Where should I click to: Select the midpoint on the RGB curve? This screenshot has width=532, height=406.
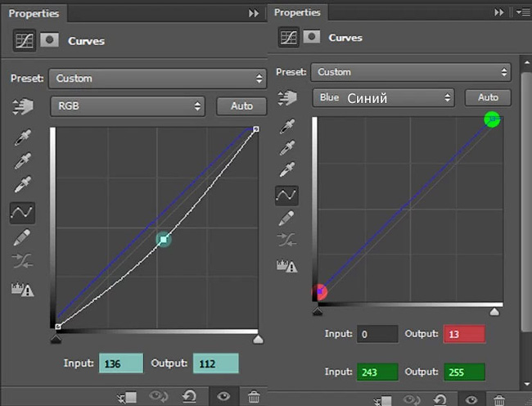[x=164, y=240]
